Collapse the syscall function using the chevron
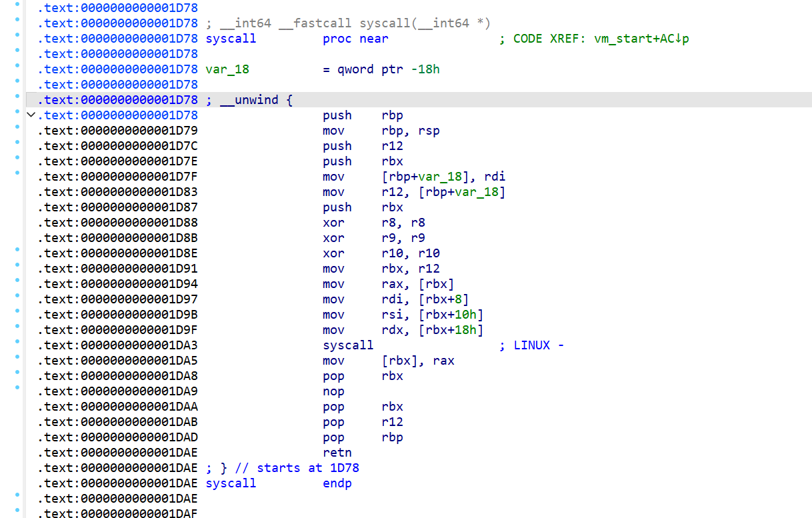This screenshot has width=812, height=518. 30,115
